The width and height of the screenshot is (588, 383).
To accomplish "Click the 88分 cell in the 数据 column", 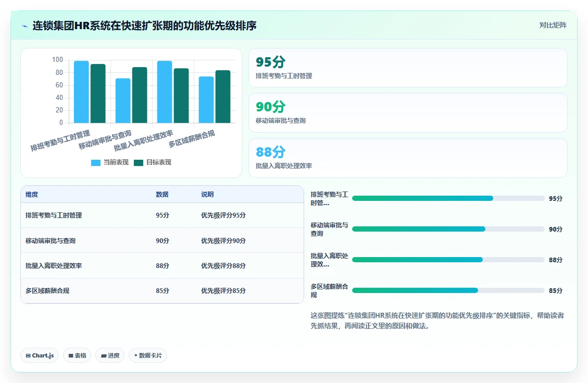I will coord(162,266).
